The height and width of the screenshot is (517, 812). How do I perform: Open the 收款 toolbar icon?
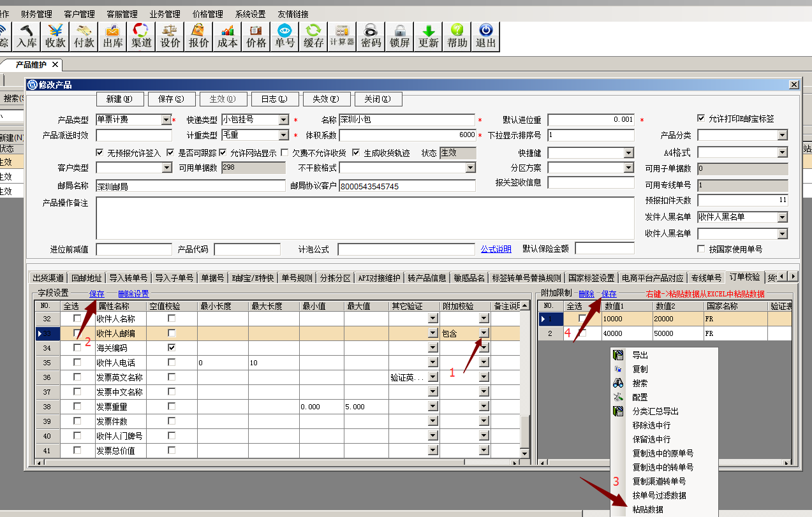tap(55, 36)
